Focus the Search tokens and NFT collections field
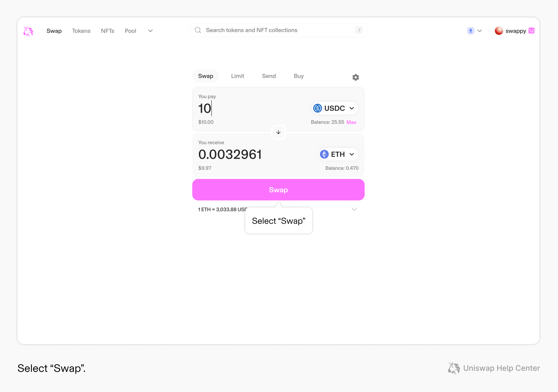Image resolution: width=558 pixels, height=392 pixels. 278,30
